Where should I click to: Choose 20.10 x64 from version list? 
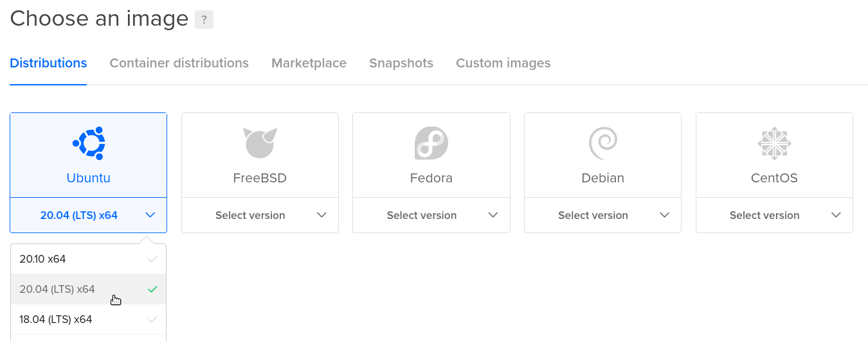(89, 259)
